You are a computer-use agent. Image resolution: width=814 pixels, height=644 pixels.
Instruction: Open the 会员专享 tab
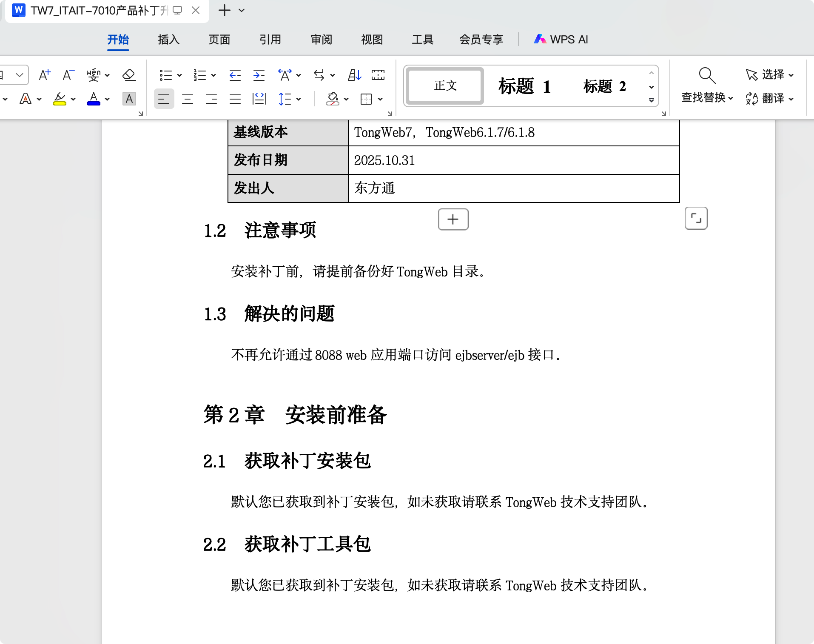[x=481, y=40]
